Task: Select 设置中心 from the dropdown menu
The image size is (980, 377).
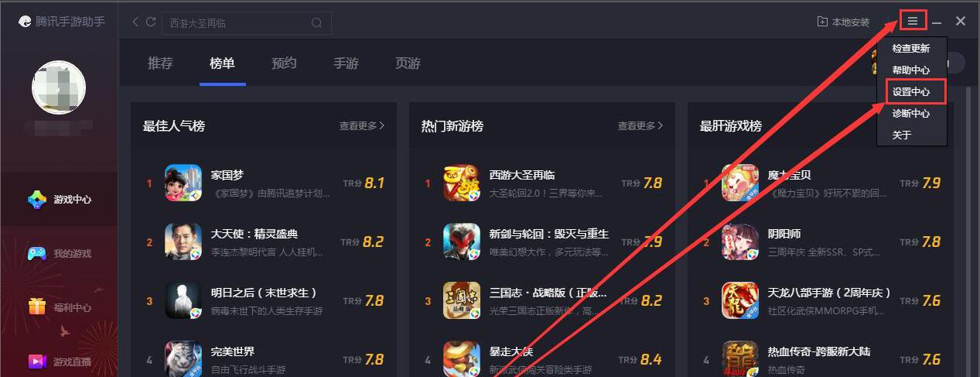Action: pos(911,91)
